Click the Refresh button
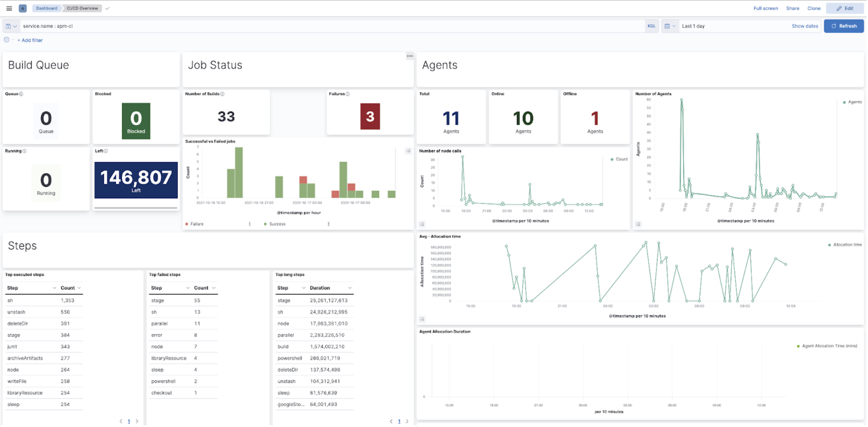The height and width of the screenshot is (427, 868). [843, 26]
